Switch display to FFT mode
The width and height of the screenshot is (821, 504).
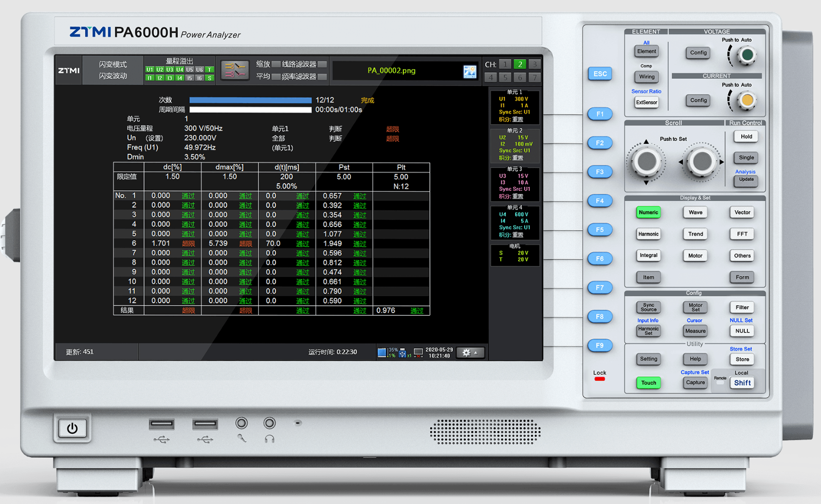742,234
